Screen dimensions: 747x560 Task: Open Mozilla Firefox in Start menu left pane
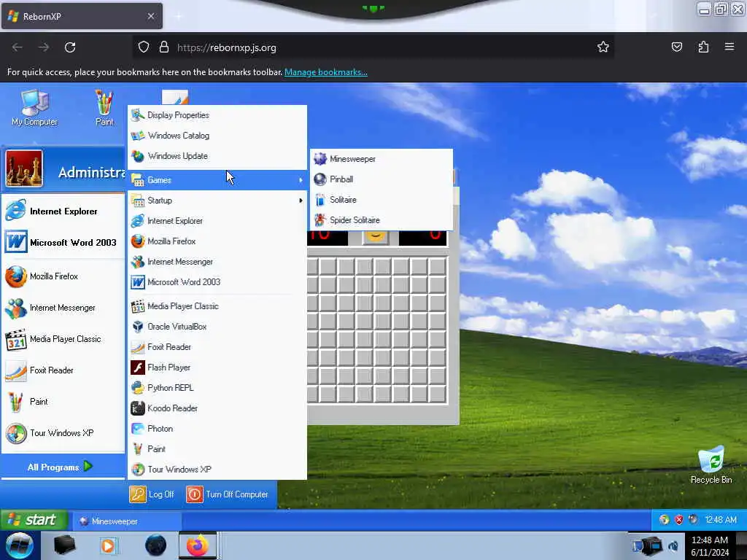63,276
